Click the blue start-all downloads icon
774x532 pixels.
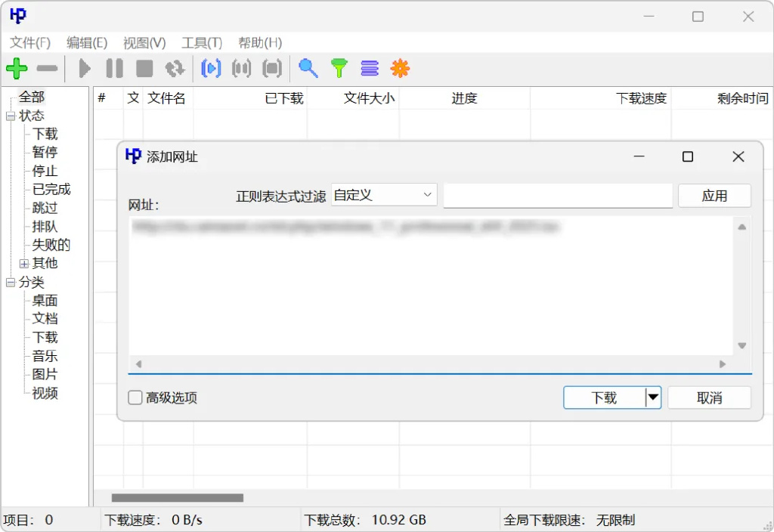click(x=211, y=69)
